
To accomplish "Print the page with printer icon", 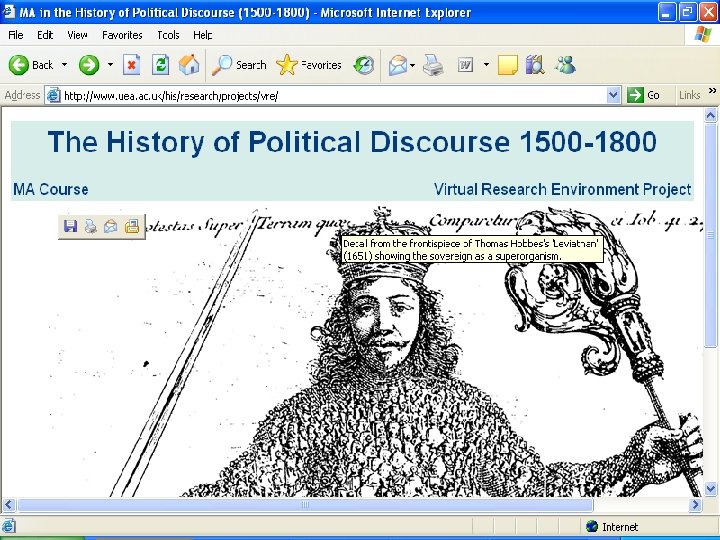I will [433, 65].
